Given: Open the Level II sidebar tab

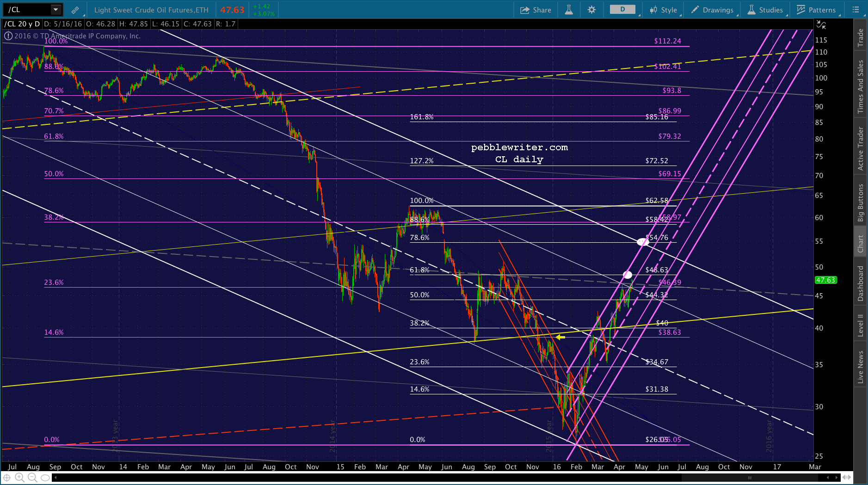Looking at the screenshot, I should (861, 325).
